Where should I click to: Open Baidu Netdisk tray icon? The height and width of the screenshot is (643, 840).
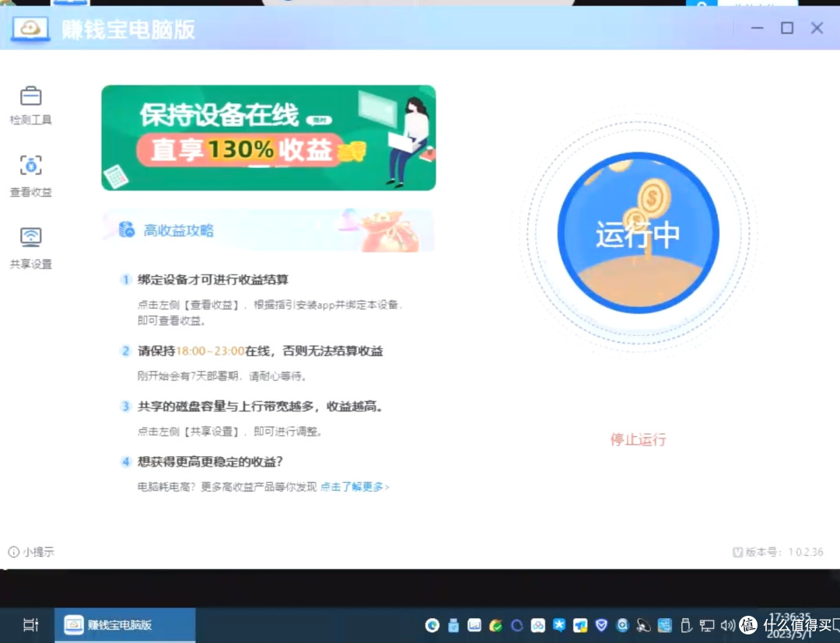[x=538, y=625]
